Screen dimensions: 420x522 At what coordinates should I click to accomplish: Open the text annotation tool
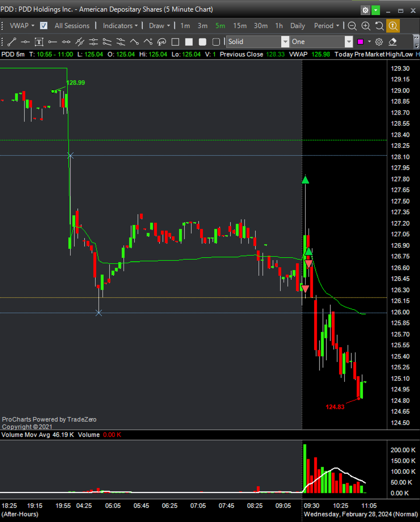(x=39, y=42)
